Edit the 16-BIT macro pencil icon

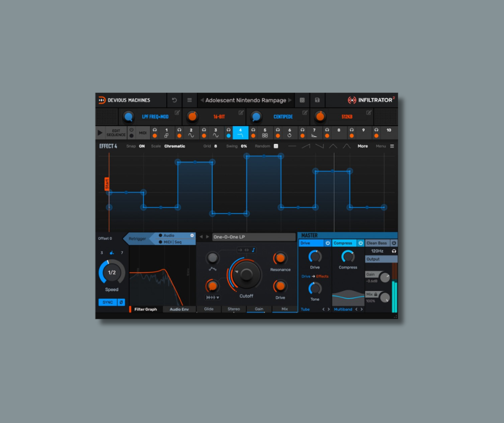click(241, 112)
